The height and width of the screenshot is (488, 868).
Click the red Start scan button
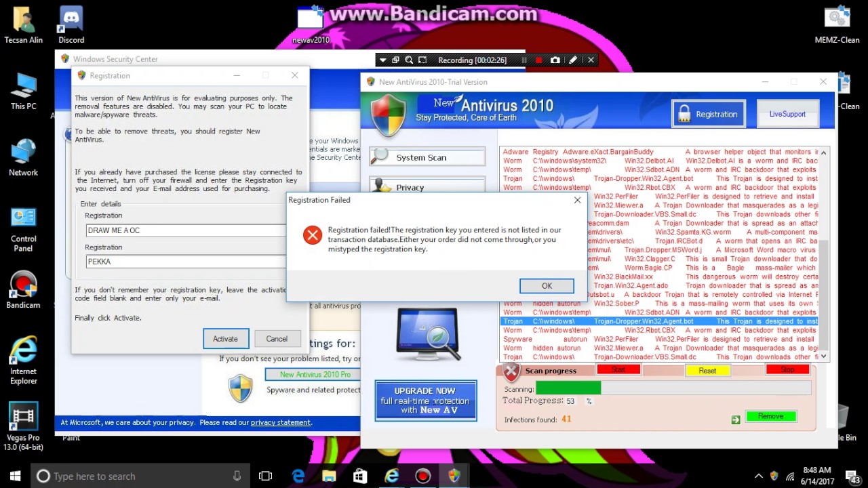(x=618, y=370)
